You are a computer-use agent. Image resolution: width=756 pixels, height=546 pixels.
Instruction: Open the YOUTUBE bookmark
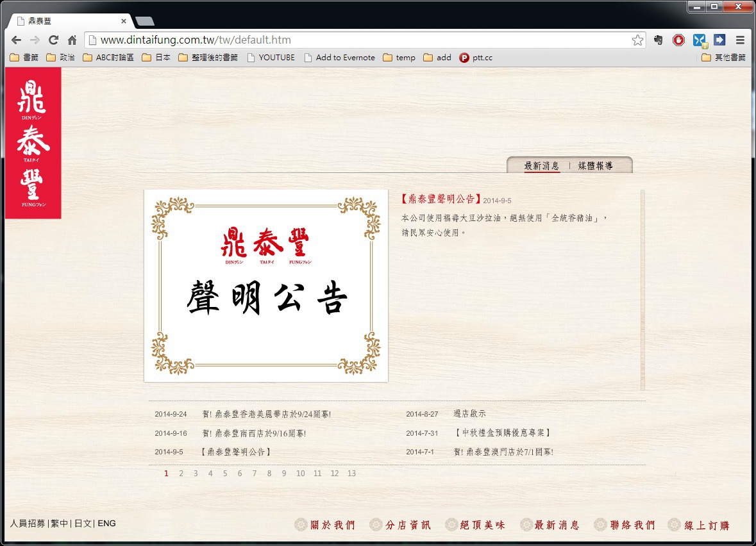[x=271, y=57]
